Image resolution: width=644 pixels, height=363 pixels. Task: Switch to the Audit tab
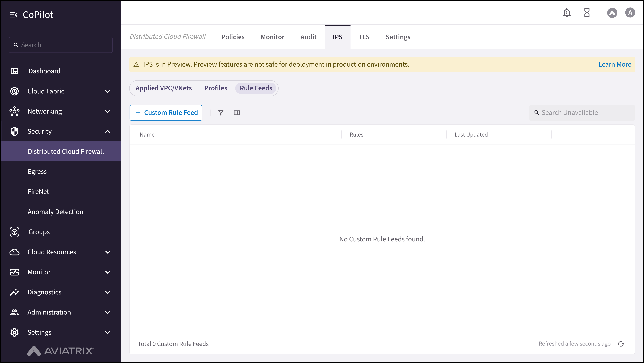[308, 37]
